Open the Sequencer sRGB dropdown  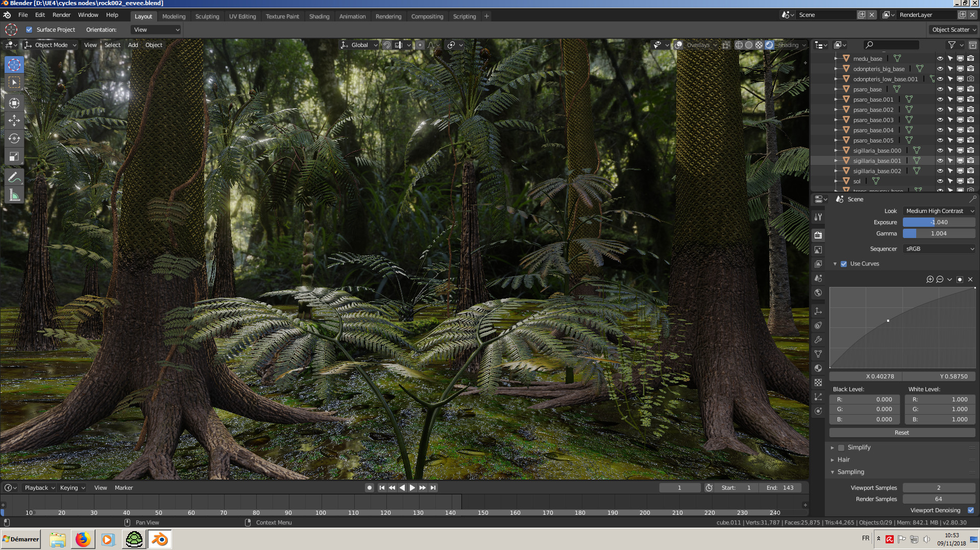coord(939,249)
